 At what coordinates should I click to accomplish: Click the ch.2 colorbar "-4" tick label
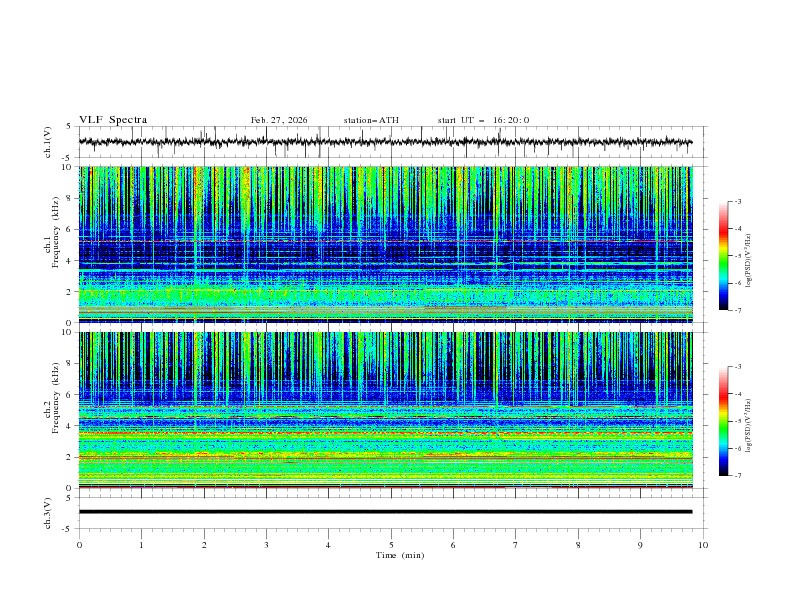point(737,394)
